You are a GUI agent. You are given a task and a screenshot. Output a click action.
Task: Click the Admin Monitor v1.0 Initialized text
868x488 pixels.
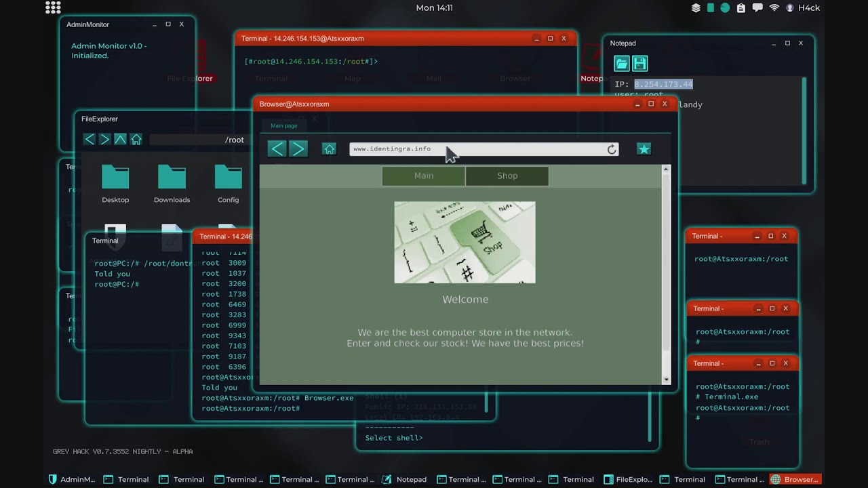[109, 51]
